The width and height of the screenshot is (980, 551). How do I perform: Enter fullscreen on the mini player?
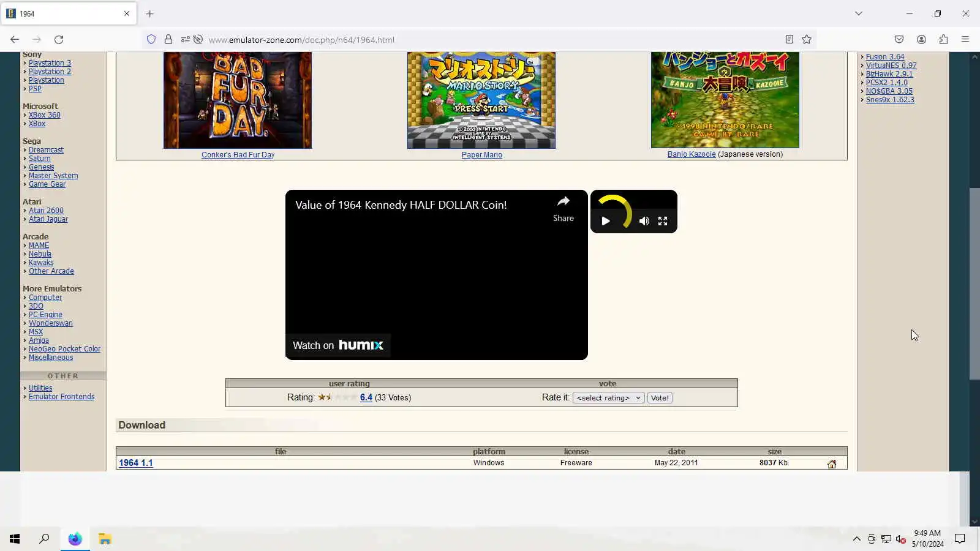[x=663, y=221]
